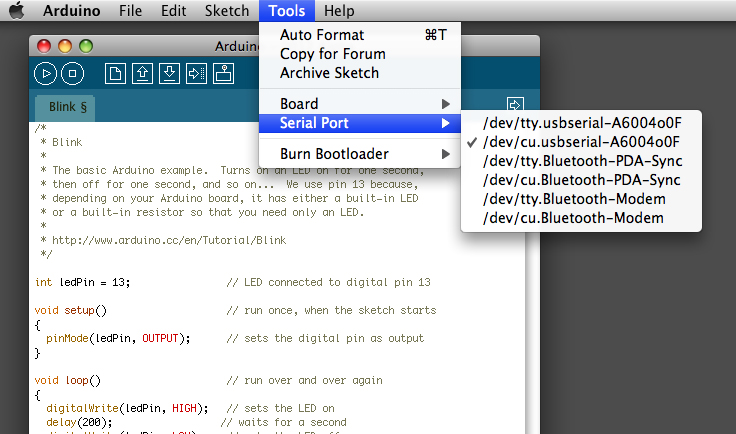The width and height of the screenshot is (736, 434).
Task: Open the Serial Monitor icon
Action: (x=223, y=73)
